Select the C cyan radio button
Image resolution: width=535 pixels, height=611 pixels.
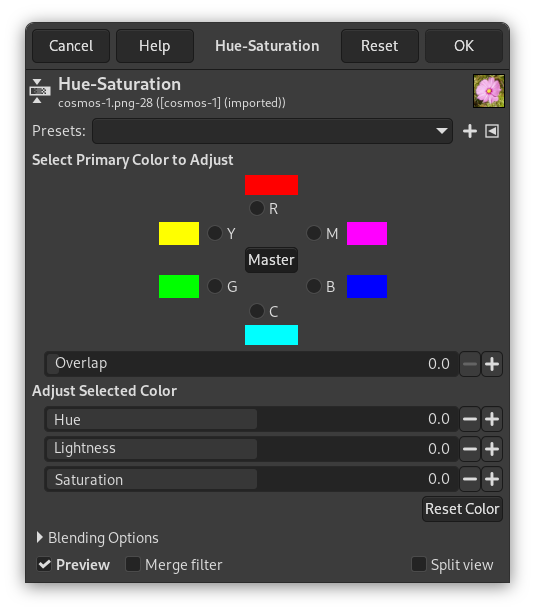(257, 311)
